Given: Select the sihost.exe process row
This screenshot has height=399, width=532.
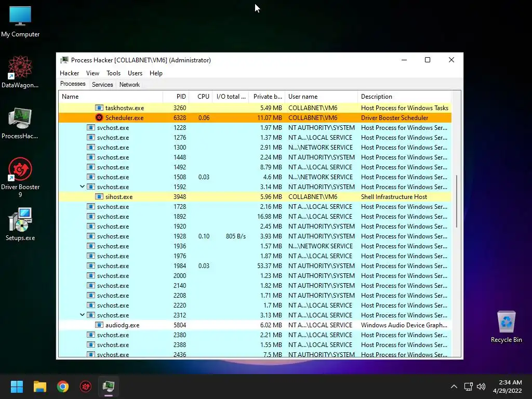Looking at the screenshot, I should click(255, 197).
